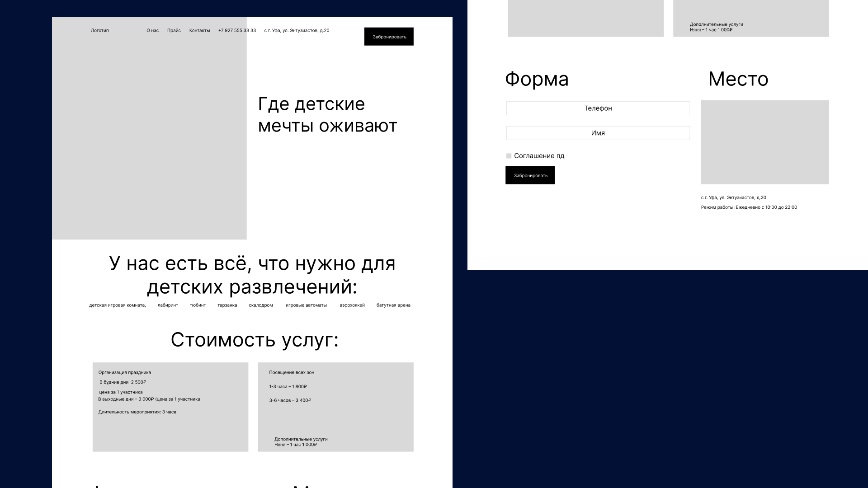Screen dimensions: 868x488
Task: Open the О нас menu item
Action: tap(152, 31)
